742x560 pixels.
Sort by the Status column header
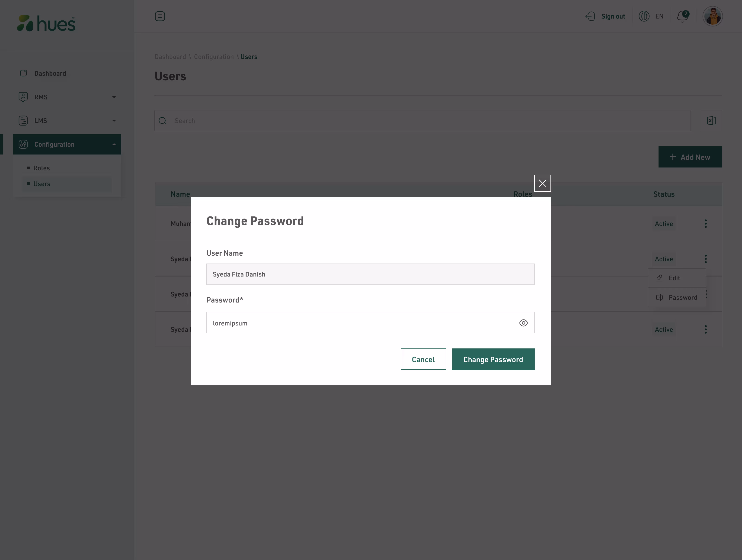(x=664, y=194)
